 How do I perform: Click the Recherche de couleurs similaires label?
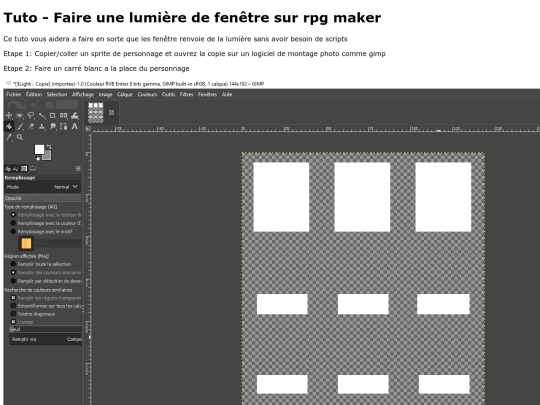38,290
